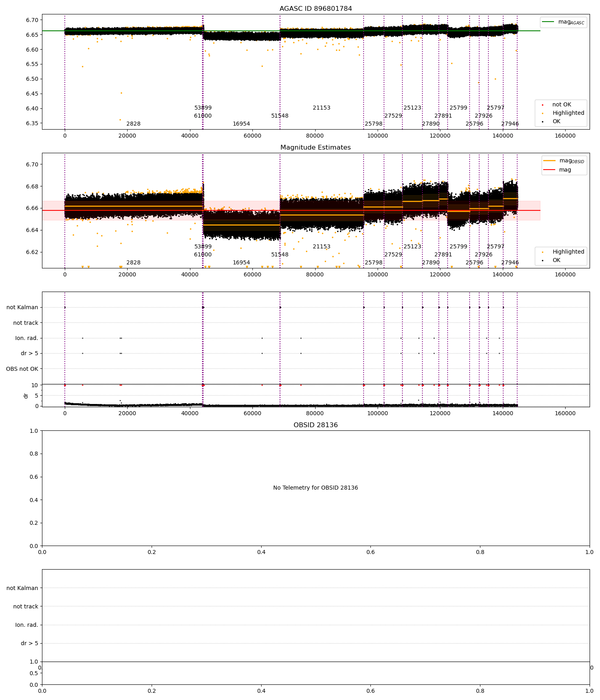
Task: Click the 'not OK' legend entry in top plot
Action: point(562,105)
